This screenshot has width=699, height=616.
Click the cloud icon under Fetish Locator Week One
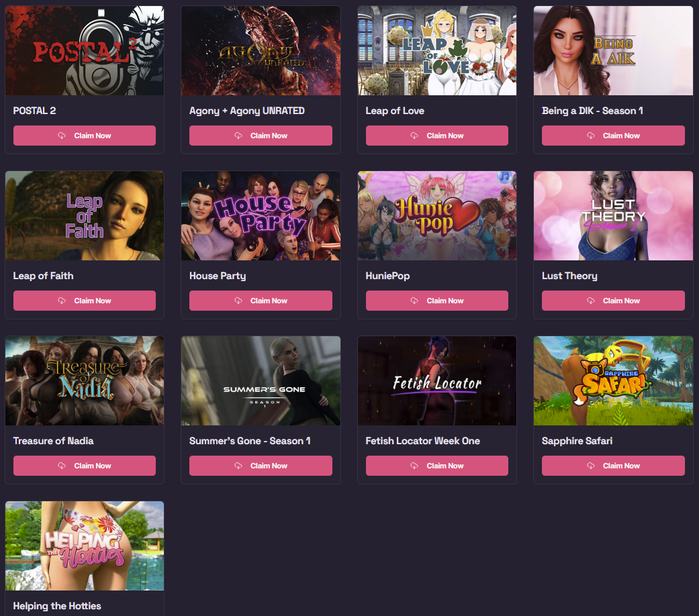coord(414,466)
